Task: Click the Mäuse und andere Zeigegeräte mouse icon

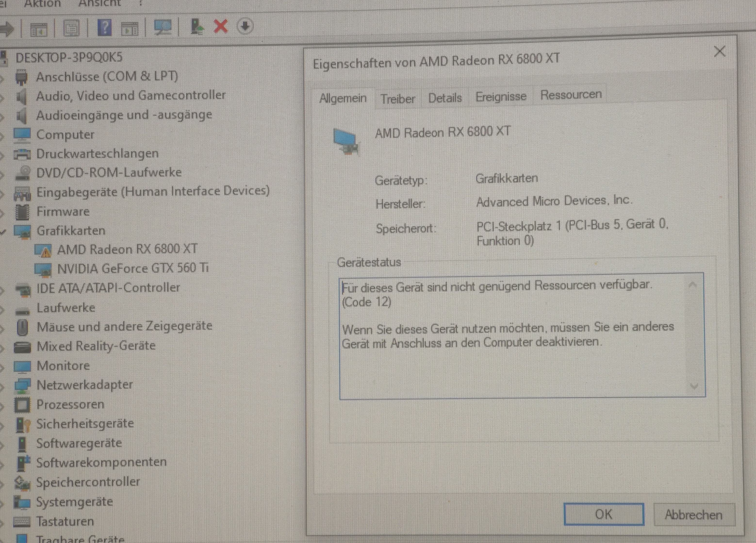Action: [x=22, y=327]
